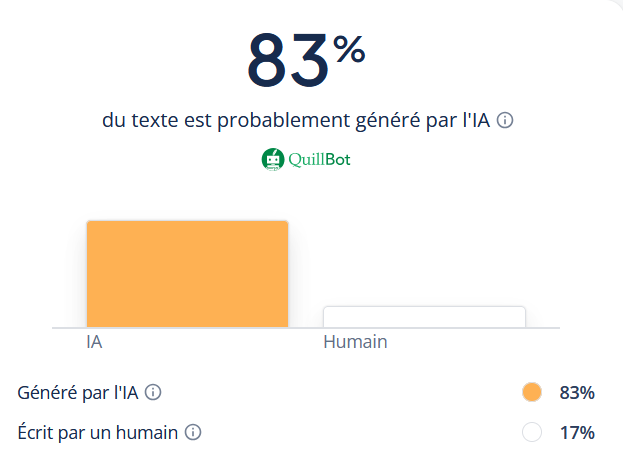Click the QuillBot robot logo icon

tap(272, 158)
